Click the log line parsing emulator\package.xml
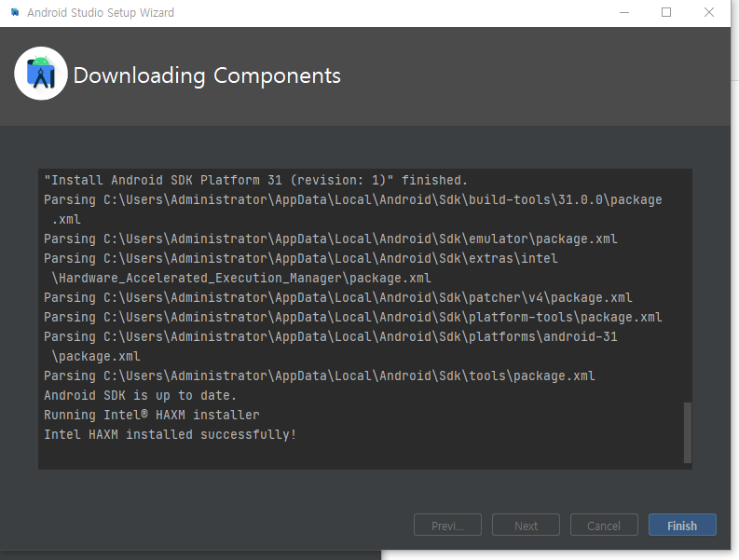This screenshot has width=739, height=560. pos(331,239)
